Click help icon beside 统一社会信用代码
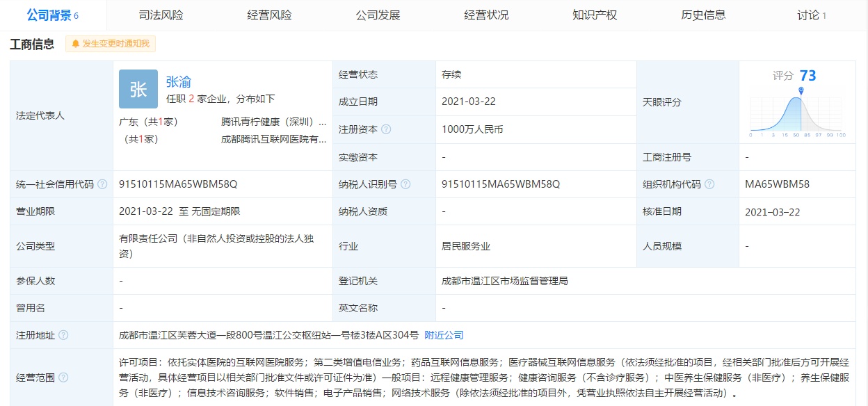Image resolution: width=868 pixels, height=406 pixels. pyautogui.click(x=102, y=184)
